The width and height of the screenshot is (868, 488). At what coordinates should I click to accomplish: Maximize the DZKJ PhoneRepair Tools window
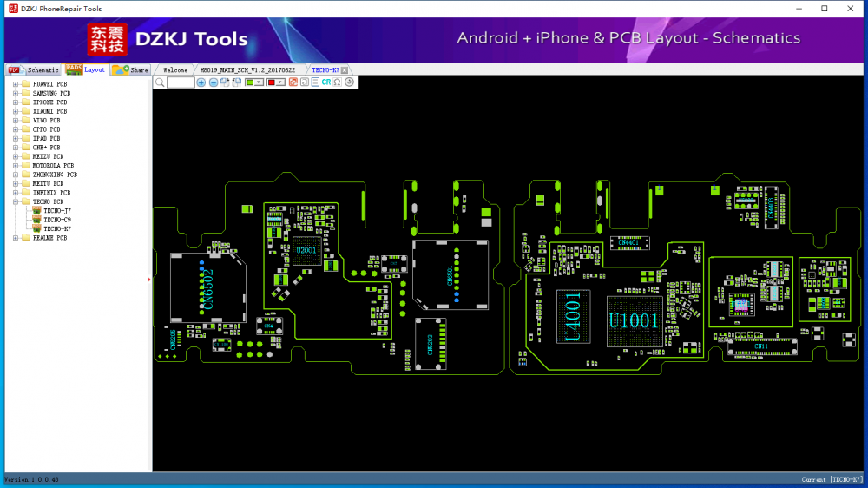825,9
